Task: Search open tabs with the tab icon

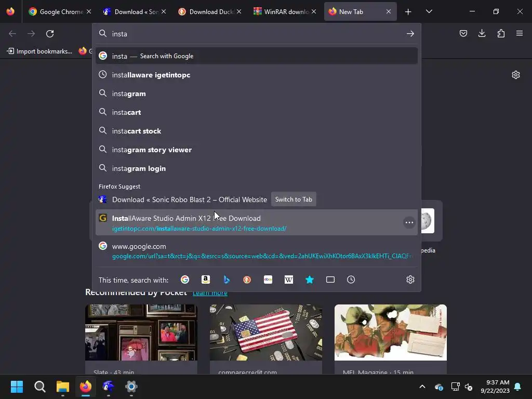Action: [330, 280]
